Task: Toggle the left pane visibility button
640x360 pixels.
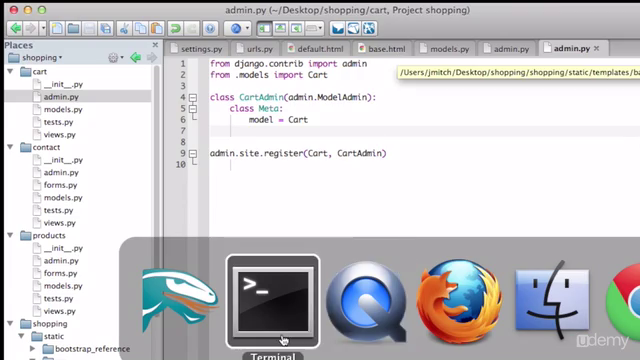Action: tap(264, 28)
